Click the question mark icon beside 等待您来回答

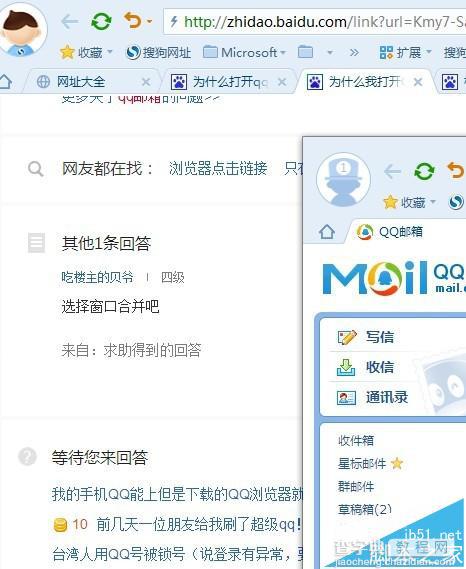pos(27,456)
